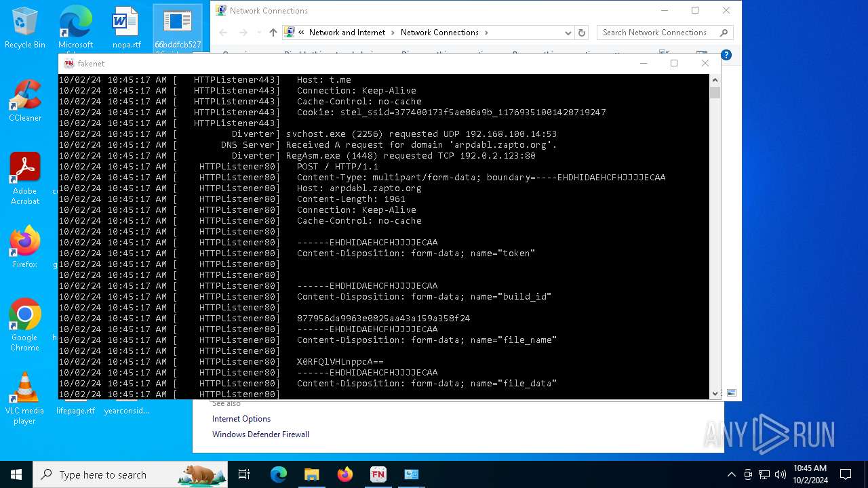The height and width of the screenshot is (488, 868).
Task: Open Adobe Acrobat desktop shortcut
Action: pyautogui.click(x=25, y=179)
